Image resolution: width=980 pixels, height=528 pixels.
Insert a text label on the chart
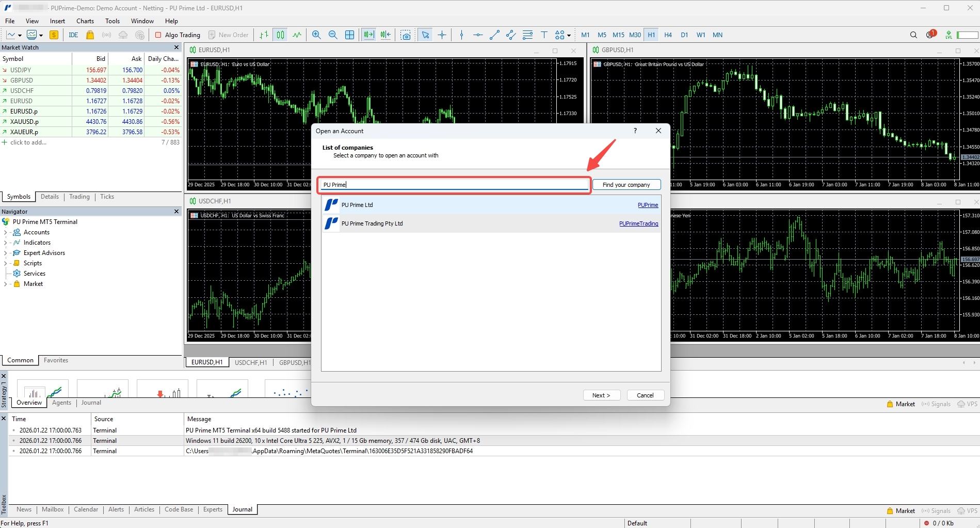[544, 35]
